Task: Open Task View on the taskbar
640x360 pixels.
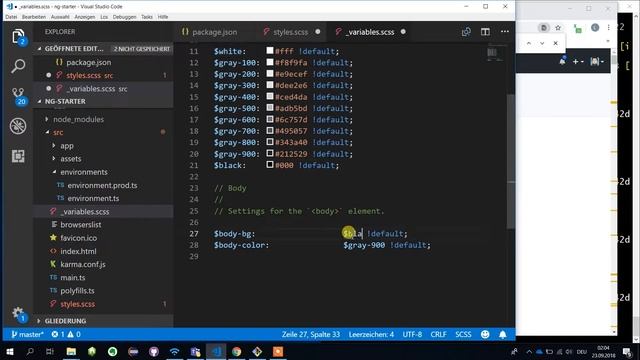Action: (x=50, y=351)
